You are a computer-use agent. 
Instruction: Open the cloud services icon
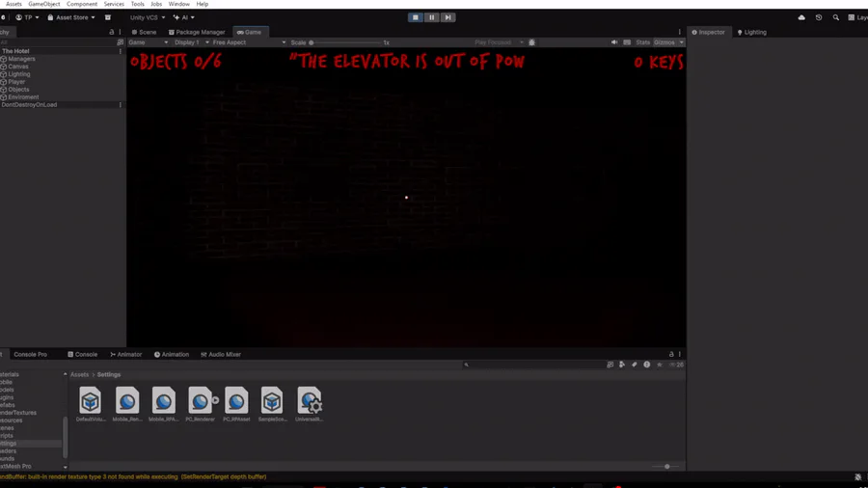[801, 17]
